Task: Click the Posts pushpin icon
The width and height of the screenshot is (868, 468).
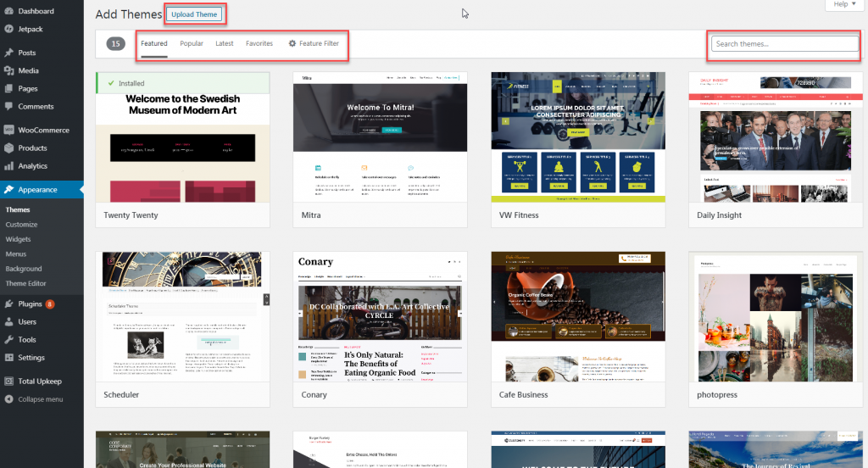Action: tap(8, 53)
